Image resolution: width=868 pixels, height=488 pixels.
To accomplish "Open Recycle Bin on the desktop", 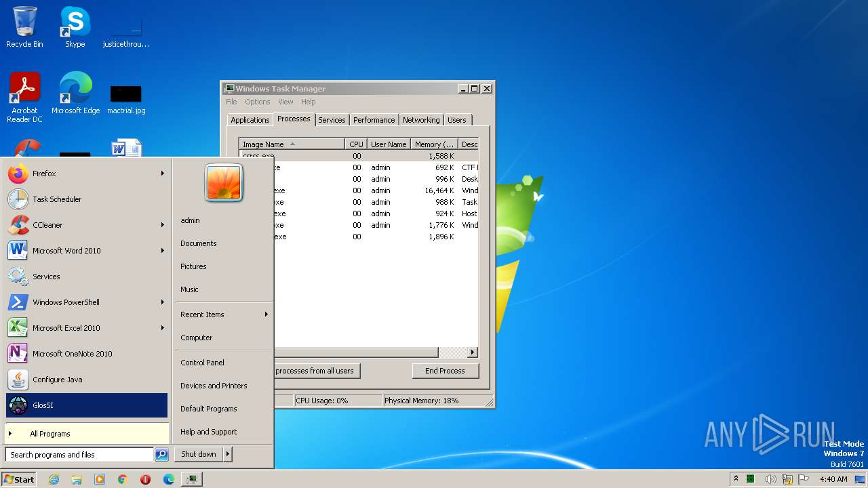I will [x=24, y=27].
